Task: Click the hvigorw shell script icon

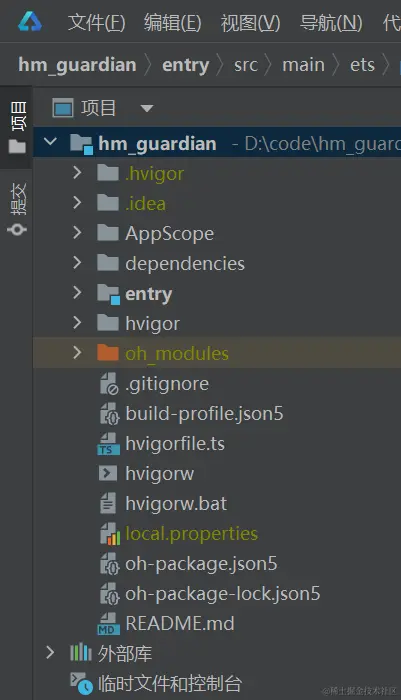Action: [108, 473]
